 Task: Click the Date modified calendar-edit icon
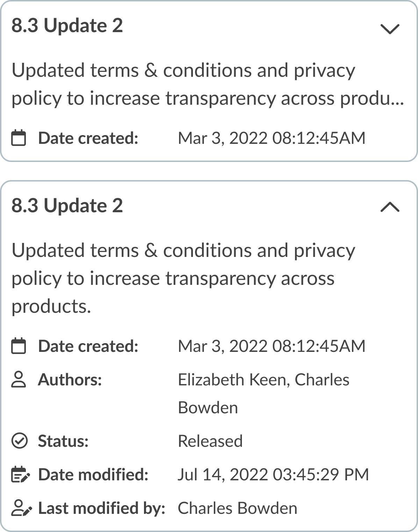pos(20,474)
